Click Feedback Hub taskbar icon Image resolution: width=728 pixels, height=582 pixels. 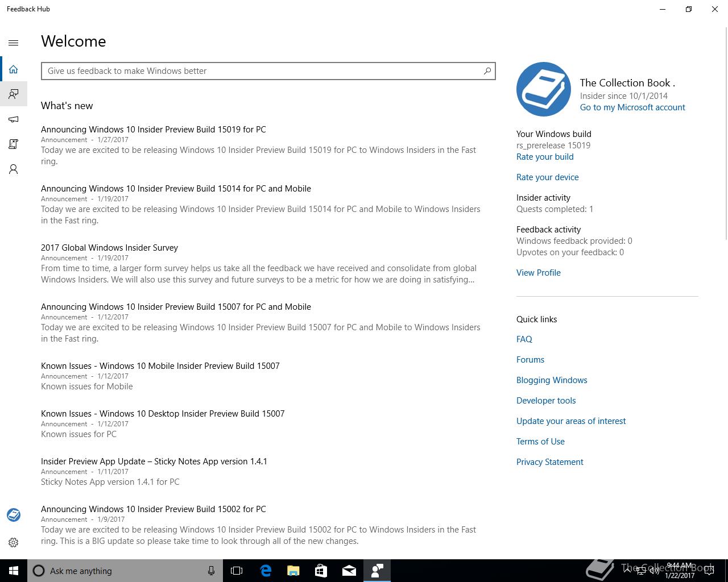pyautogui.click(x=377, y=571)
